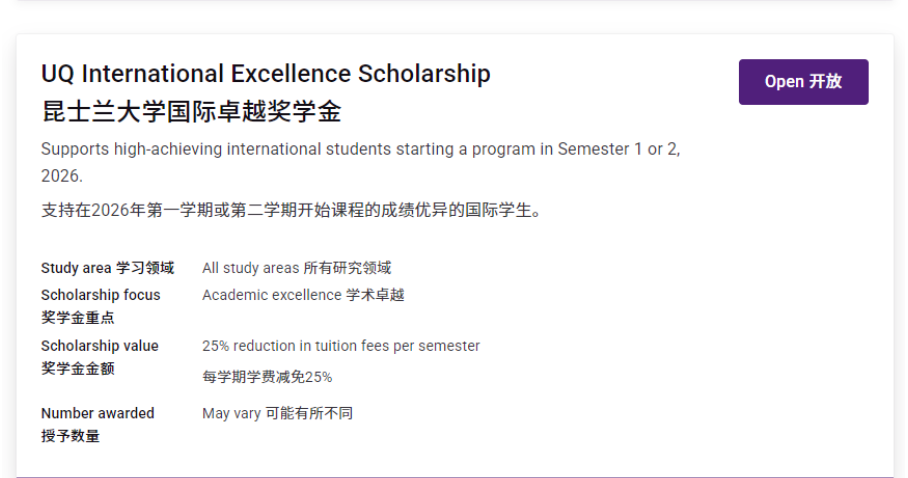Click the purple Open 开放 button
The height and width of the screenshot is (478, 908).
(x=803, y=82)
